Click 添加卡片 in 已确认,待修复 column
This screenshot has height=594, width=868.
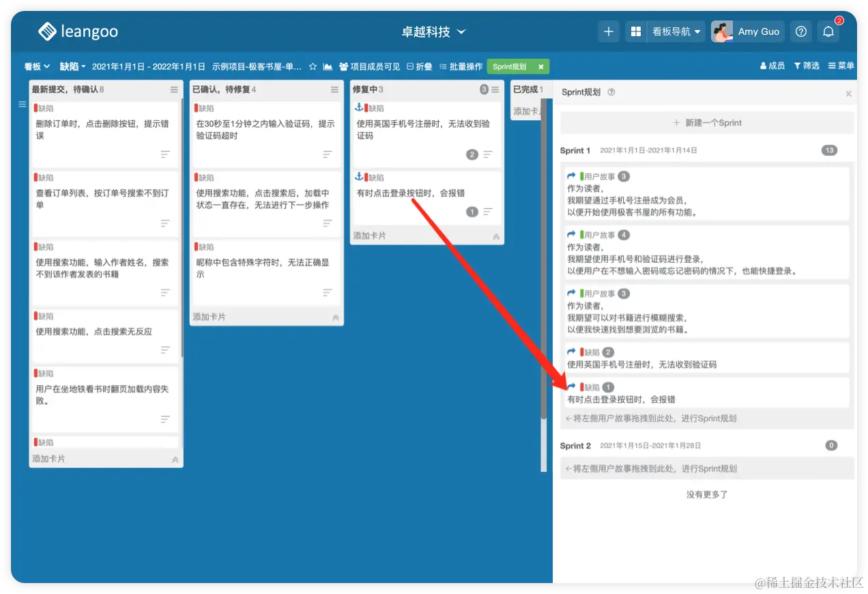pos(209,317)
